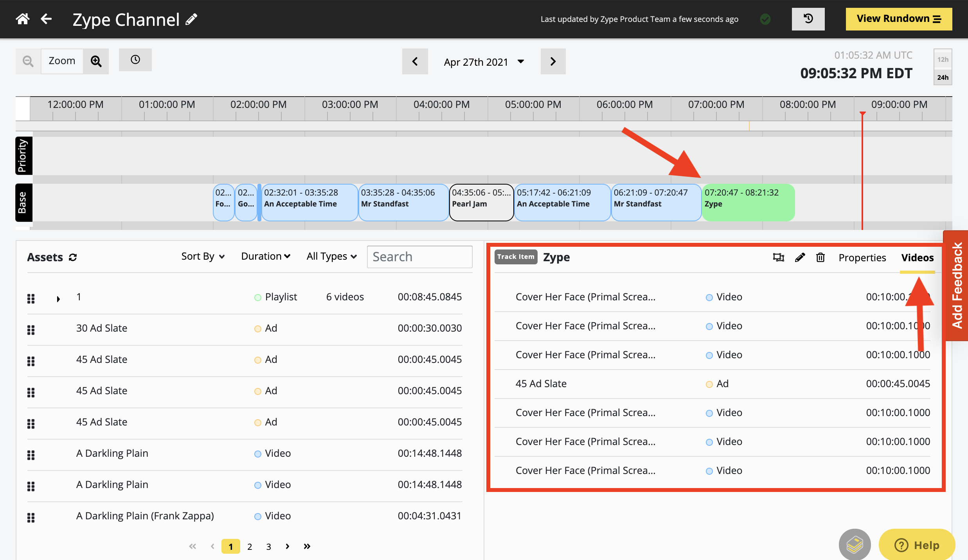Open the Sort By dropdown
This screenshot has height=560, width=968.
(x=203, y=257)
